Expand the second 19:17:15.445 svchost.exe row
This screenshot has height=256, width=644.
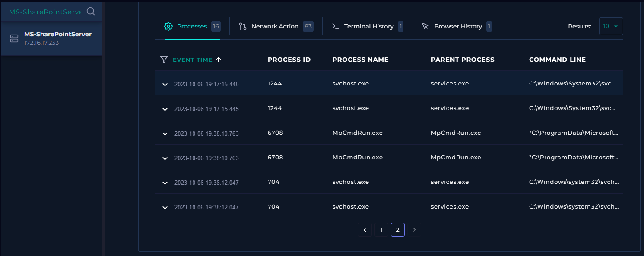pos(165,109)
